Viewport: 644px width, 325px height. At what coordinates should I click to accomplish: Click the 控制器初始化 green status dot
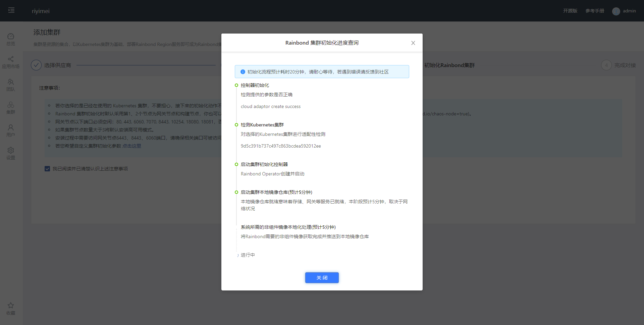tap(236, 85)
